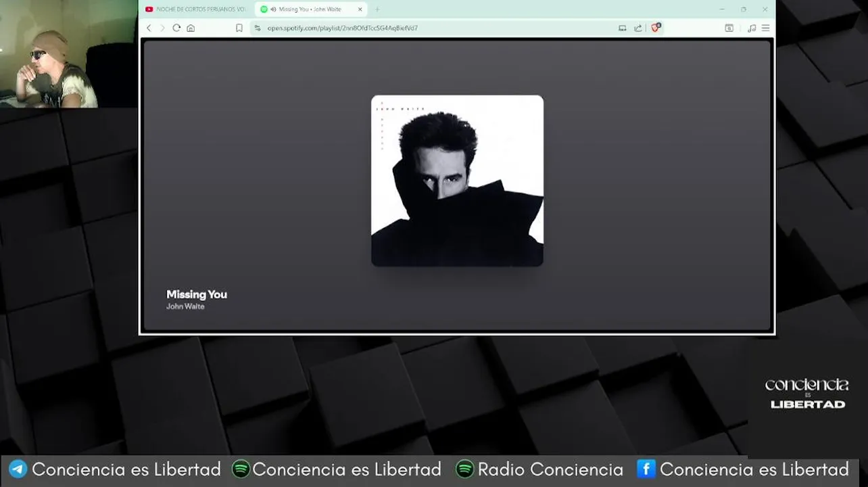
Task: Click the webcam feed thumbnail
Action: pyautogui.click(x=68, y=53)
